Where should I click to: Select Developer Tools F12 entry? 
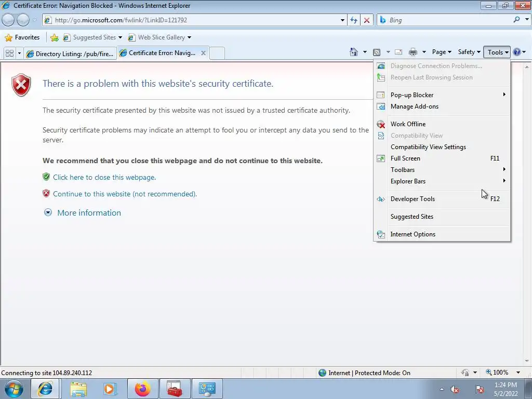pyautogui.click(x=443, y=199)
